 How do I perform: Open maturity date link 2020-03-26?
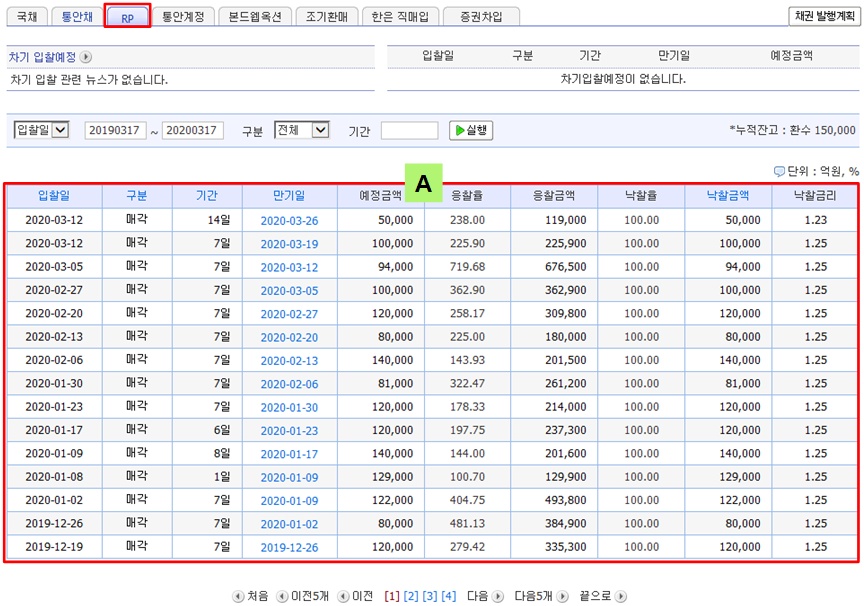pos(289,220)
